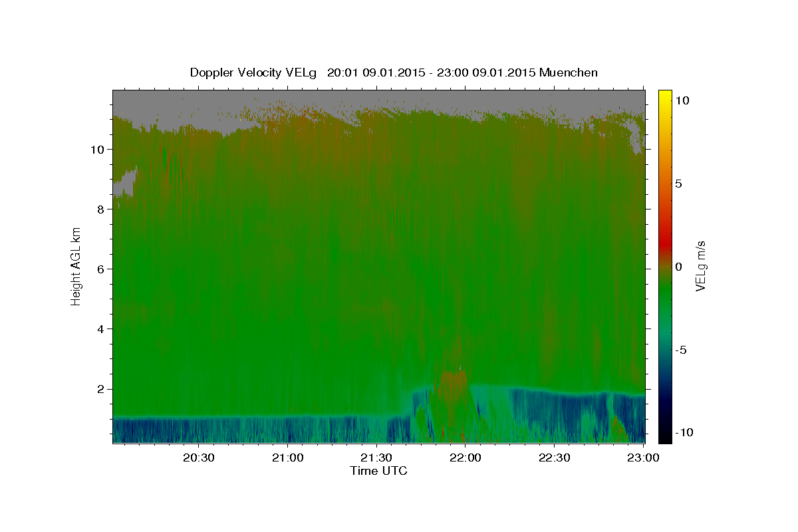The height and width of the screenshot is (532, 798).
Task: Click the station name "Muenchen"
Action: [569, 72]
